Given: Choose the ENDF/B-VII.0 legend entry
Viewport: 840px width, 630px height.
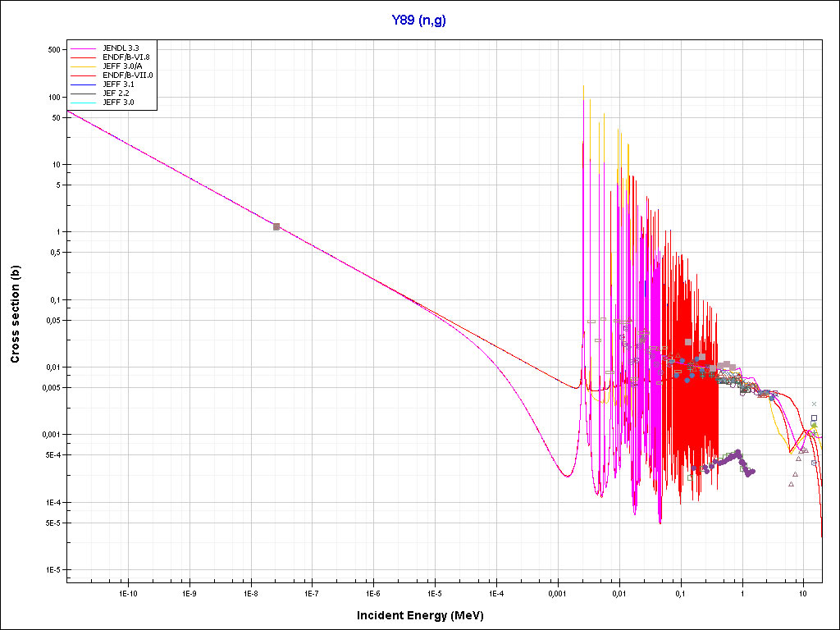Looking at the screenshot, I should pyautogui.click(x=127, y=75).
